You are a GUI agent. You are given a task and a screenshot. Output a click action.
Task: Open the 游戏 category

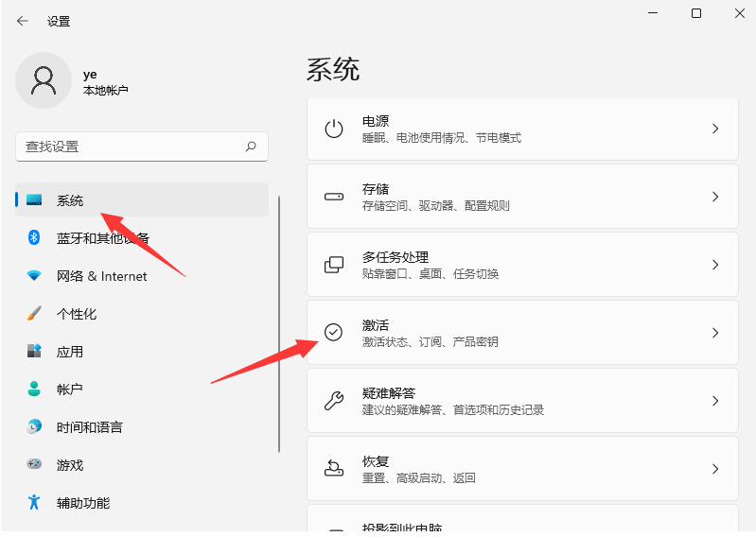(70, 465)
